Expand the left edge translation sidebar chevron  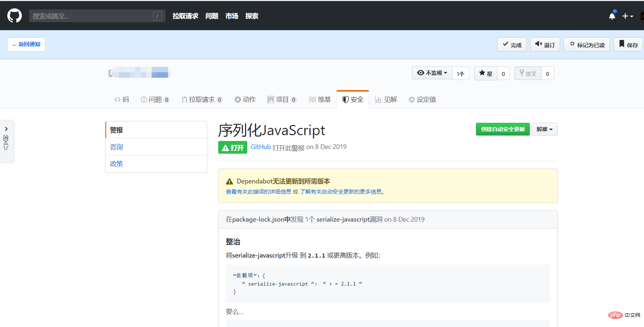(x=6, y=129)
